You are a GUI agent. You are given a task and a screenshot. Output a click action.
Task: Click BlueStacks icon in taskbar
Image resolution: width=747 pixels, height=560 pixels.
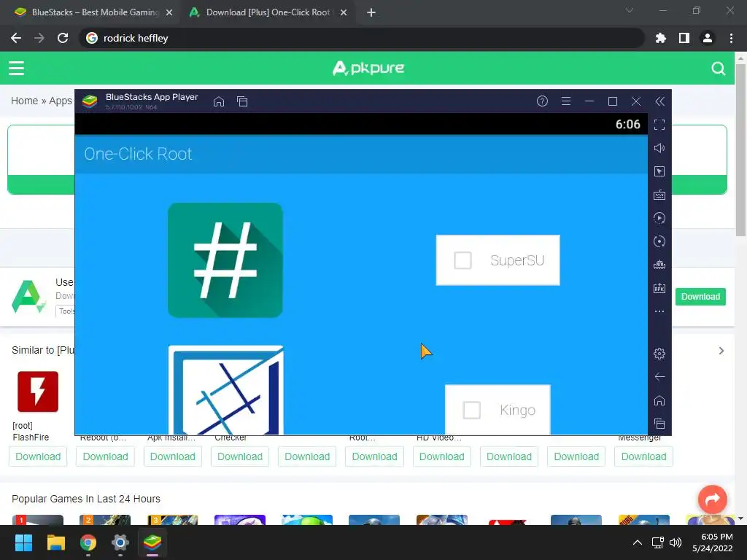click(x=152, y=542)
